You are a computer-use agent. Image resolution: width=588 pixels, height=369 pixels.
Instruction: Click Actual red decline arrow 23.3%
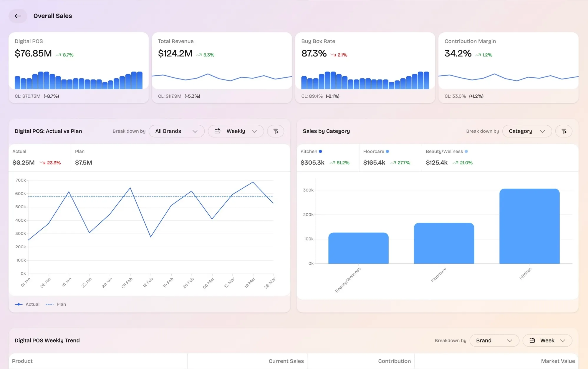(x=42, y=163)
